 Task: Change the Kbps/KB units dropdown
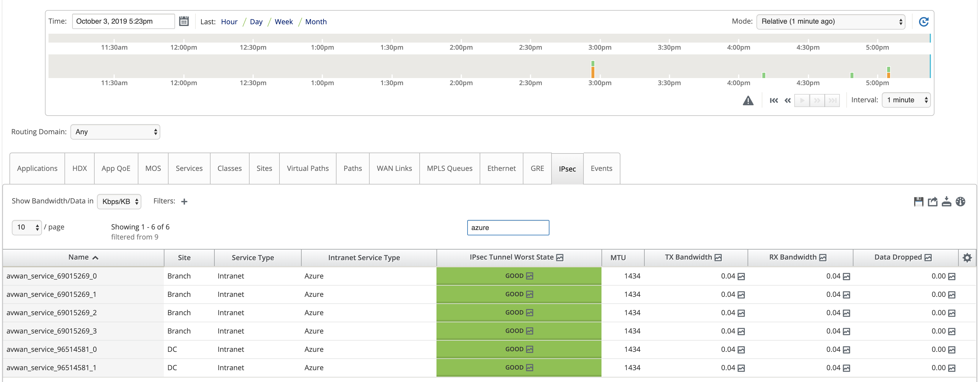click(x=119, y=202)
